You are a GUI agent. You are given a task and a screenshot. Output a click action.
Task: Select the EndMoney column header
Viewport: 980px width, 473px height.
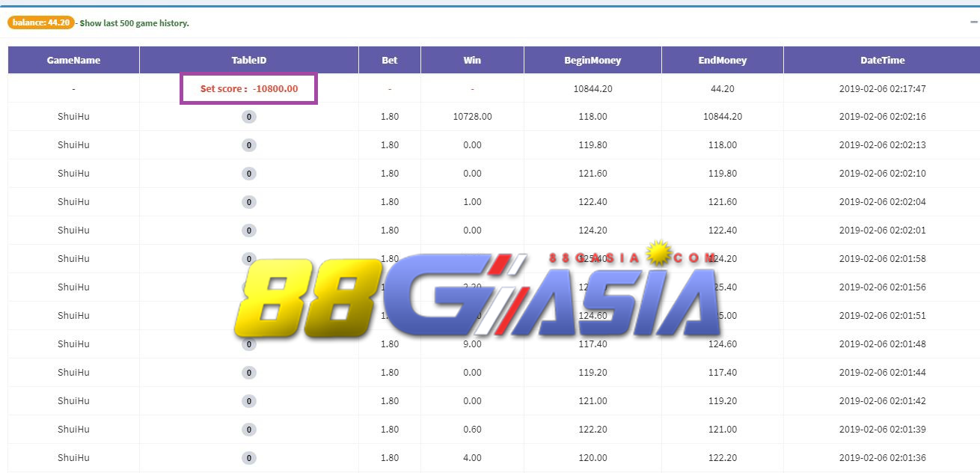723,60
